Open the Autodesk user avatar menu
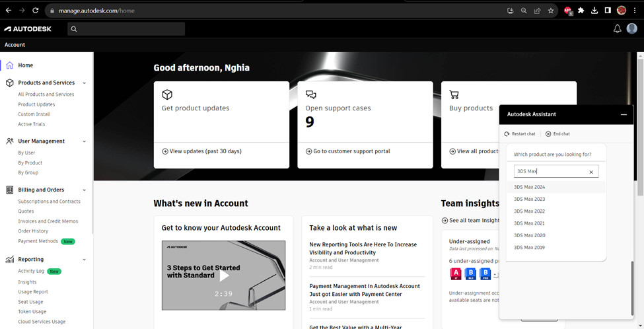 coord(631,28)
